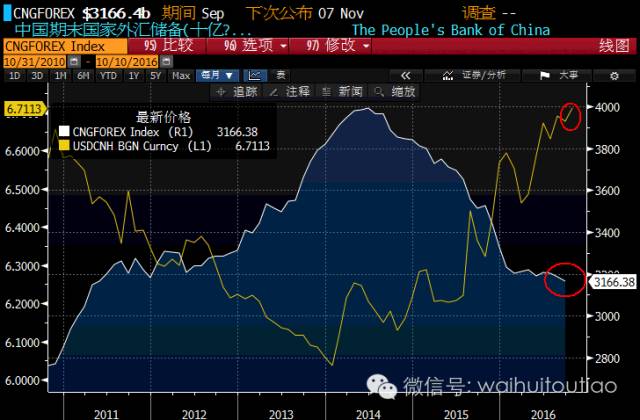This screenshot has height=420, width=640.
Task: Click 2016 on the time axis
Action: (543, 414)
